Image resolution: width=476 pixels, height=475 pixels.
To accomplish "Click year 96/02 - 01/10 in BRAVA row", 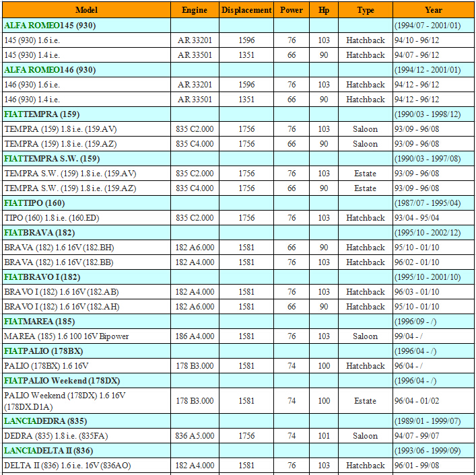I will [x=417, y=262].
